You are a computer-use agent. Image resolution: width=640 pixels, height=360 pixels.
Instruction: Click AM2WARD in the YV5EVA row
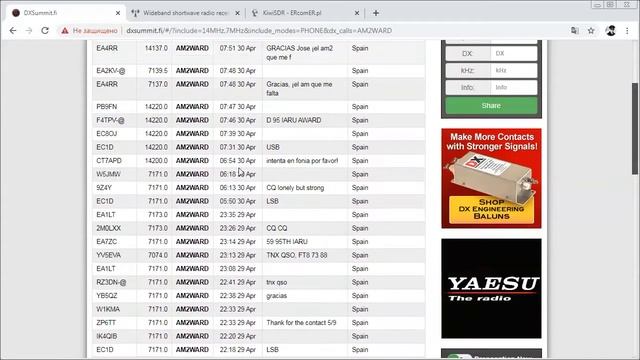pyautogui.click(x=192, y=255)
